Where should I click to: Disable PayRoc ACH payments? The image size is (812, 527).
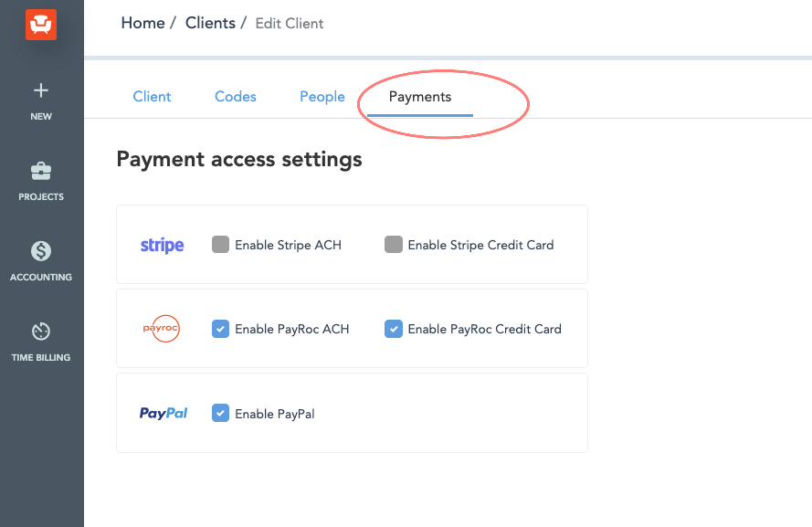pos(219,328)
